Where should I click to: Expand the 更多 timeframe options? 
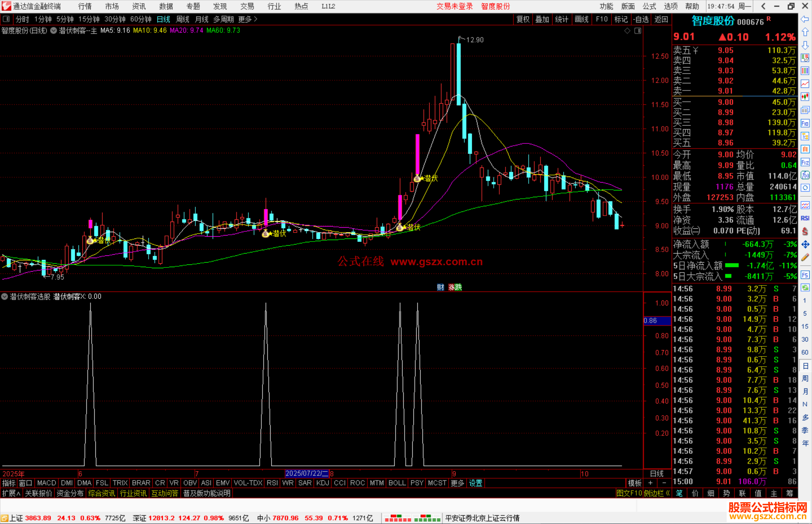pyautogui.click(x=247, y=19)
